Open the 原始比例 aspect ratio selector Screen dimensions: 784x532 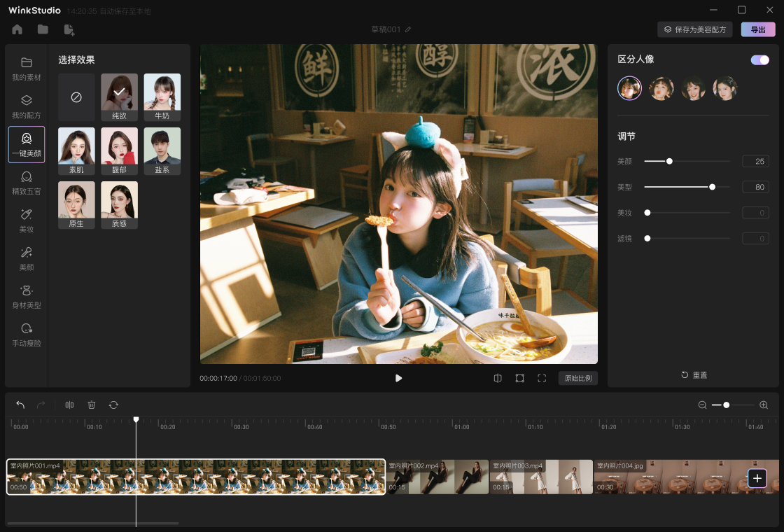[x=577, y=378]
